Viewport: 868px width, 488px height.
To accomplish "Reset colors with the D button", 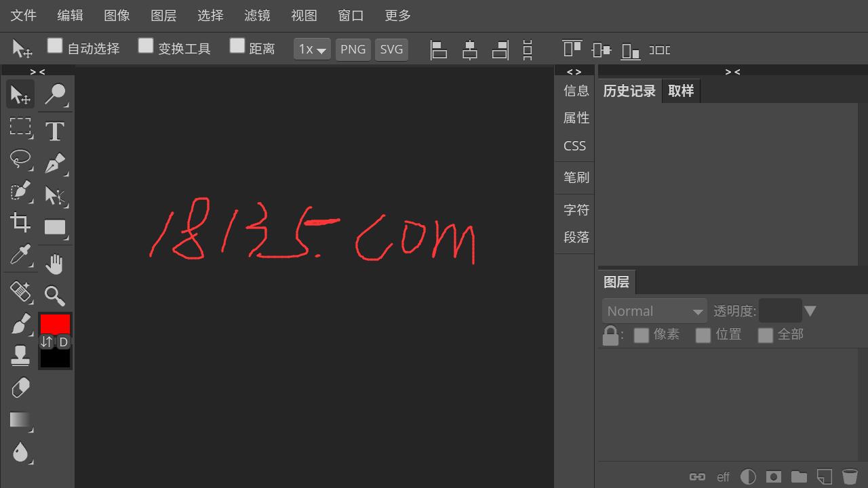I will [63, 342].
